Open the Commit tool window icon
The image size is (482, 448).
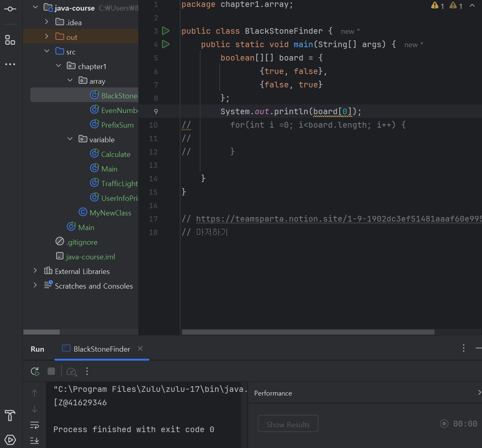click(x=10, y=9)
